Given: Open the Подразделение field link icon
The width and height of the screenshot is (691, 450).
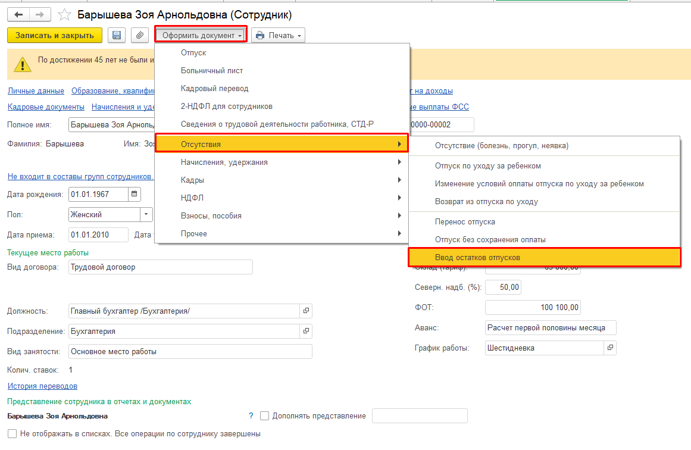Looking at the screenshot, I should (306, 331).
